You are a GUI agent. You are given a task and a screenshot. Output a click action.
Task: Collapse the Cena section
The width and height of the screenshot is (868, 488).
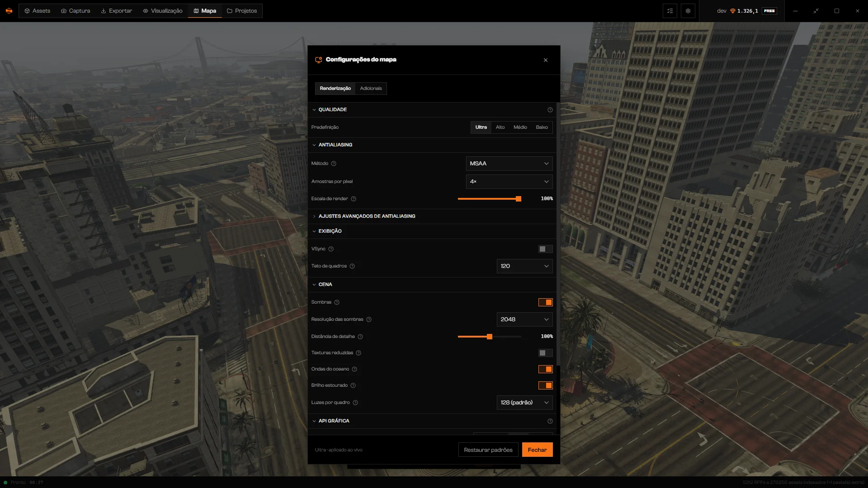pos(432,285)
